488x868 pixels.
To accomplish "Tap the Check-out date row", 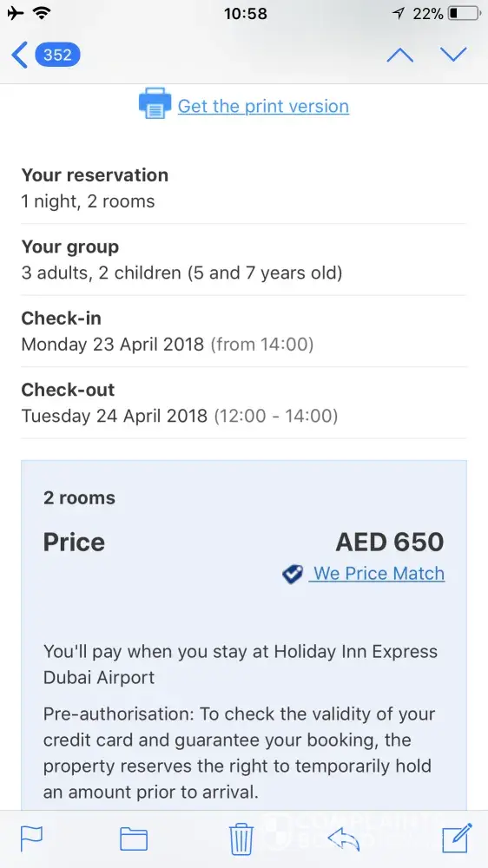I will (244, 403).
